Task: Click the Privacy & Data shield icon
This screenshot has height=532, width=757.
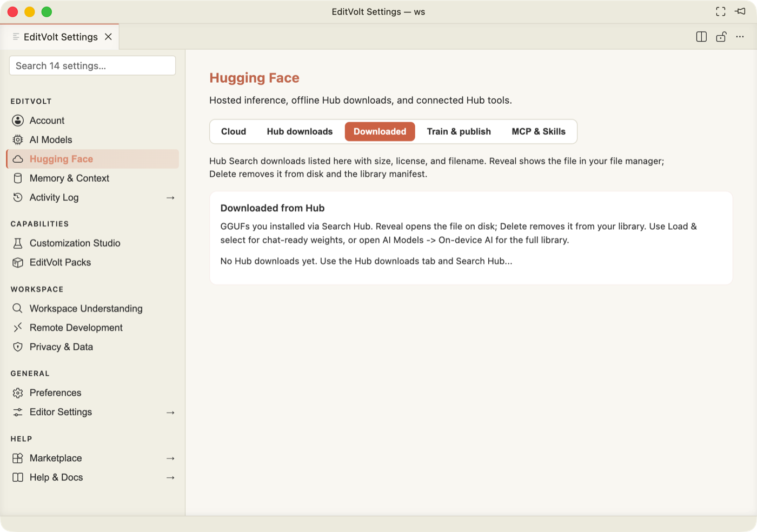Action: 18,347
